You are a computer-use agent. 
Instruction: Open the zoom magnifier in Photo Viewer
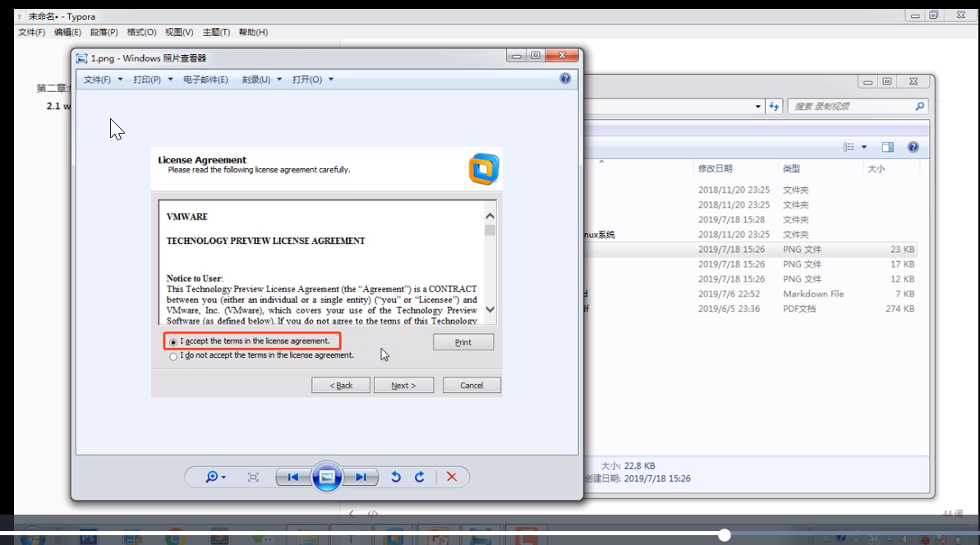(x=211, y=477)
